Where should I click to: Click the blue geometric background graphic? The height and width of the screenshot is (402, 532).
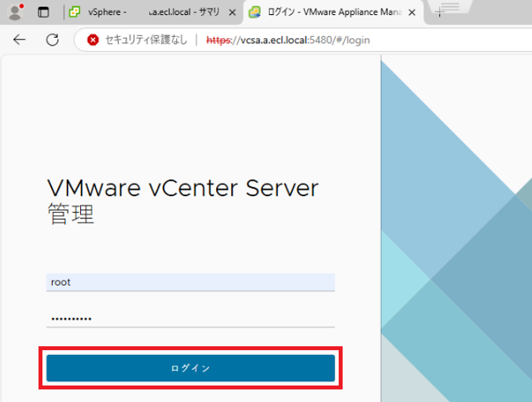coord(456,236)
